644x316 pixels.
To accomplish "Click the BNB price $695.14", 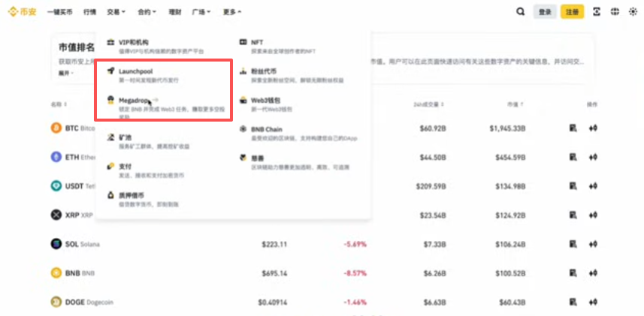I will coord(274,273).
